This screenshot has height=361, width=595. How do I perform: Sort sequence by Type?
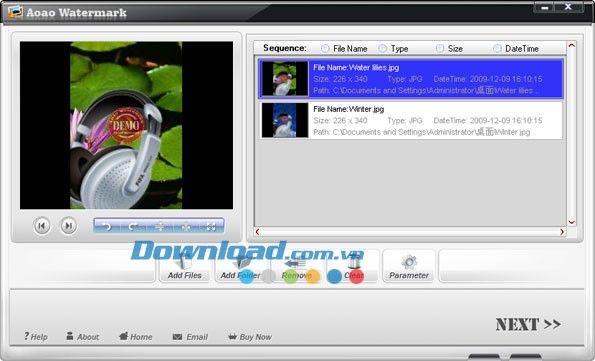pyautogui.click(x=383, y=49)
